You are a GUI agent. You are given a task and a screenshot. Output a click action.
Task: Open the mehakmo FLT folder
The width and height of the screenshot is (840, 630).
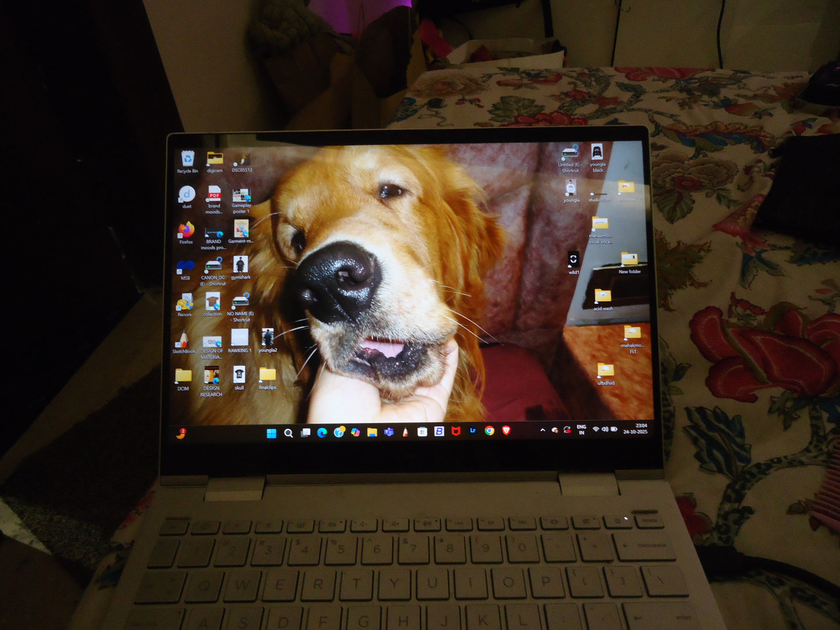click(632, 340)
